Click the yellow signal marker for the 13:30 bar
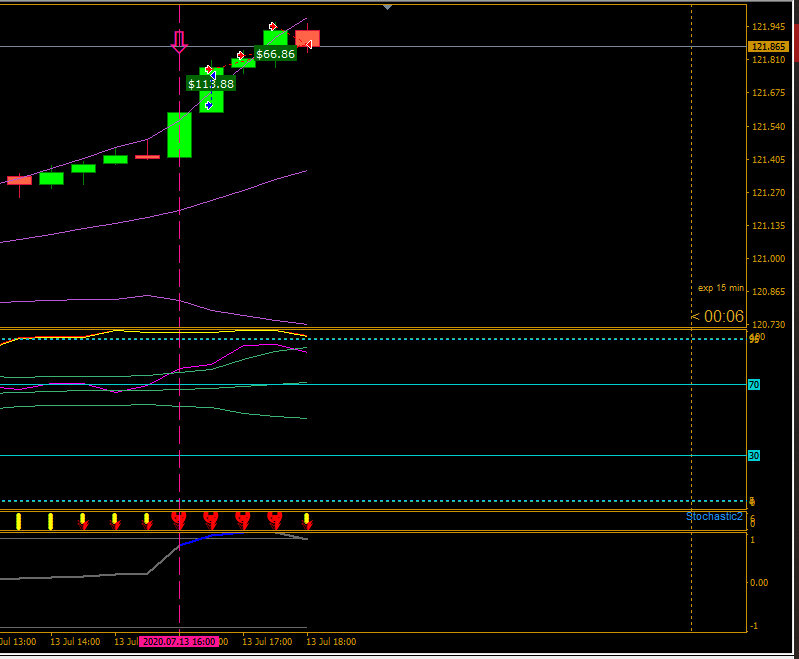The image size is (799, 659). pos(19,521)
